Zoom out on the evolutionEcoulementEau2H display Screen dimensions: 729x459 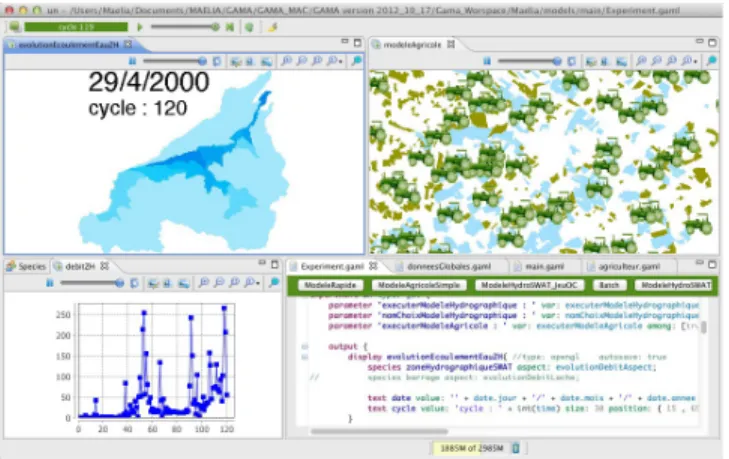(302, 61)
